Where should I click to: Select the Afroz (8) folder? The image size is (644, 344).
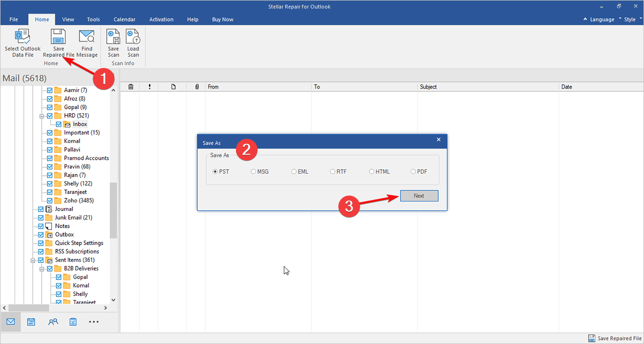pyautogui.click(x=74, y=99)
